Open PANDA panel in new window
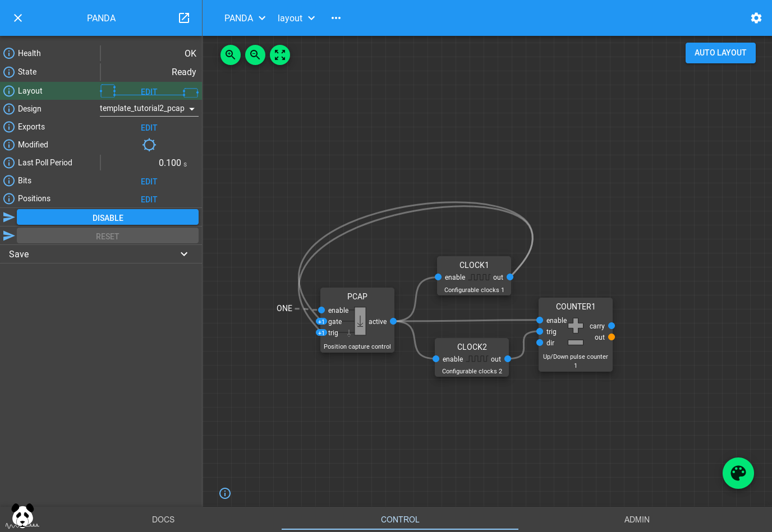 (x=184, y=18)
